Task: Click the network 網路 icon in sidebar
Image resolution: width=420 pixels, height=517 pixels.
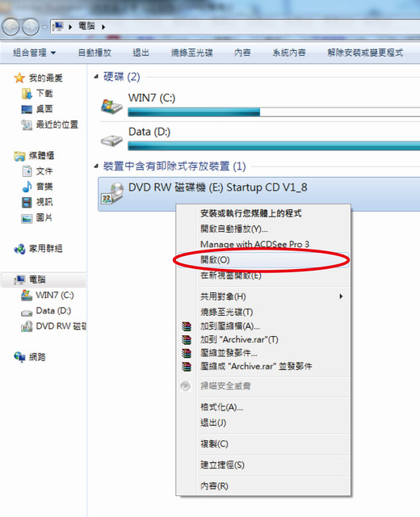Action: pos(19,357)
